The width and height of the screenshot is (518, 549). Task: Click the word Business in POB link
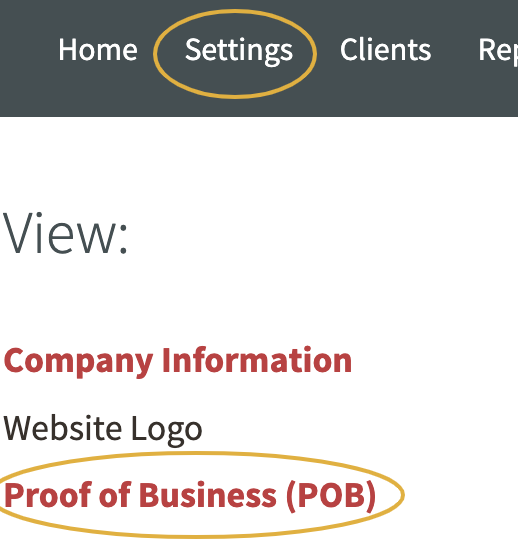click(208, 495)
